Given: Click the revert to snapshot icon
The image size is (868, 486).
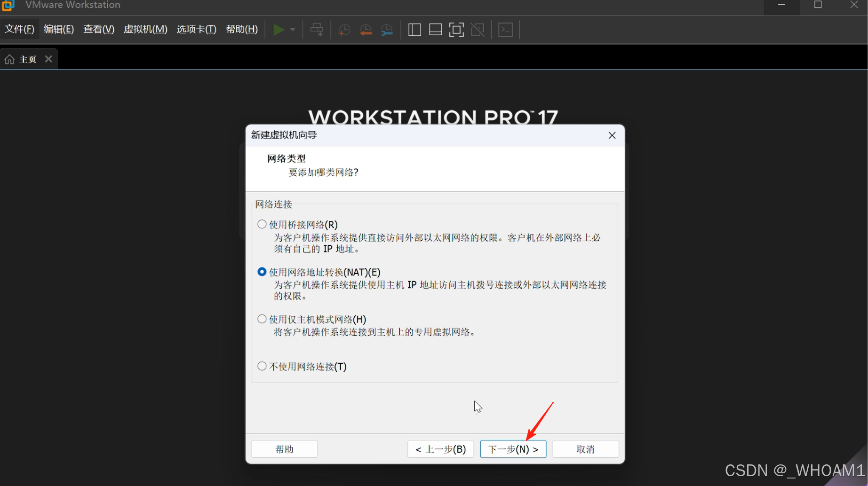Looking at the screenshot, I should 366,30.
